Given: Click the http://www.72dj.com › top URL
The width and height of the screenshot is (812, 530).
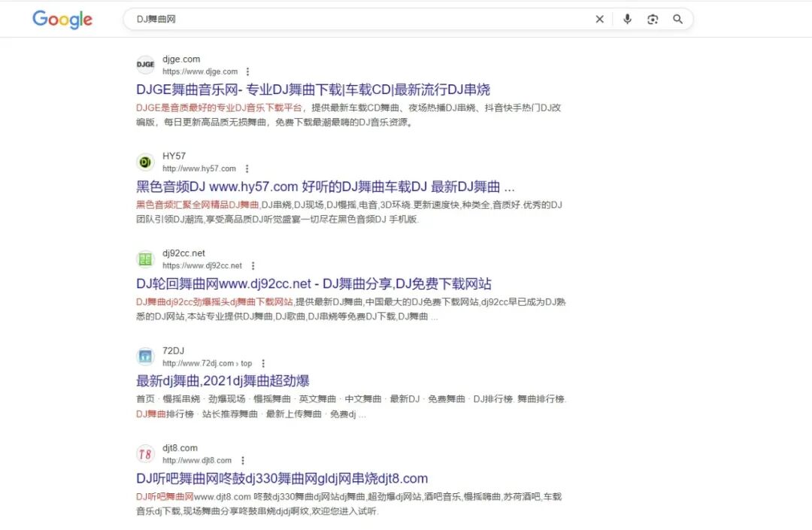Looking at the screenshot, I should 208,363.
